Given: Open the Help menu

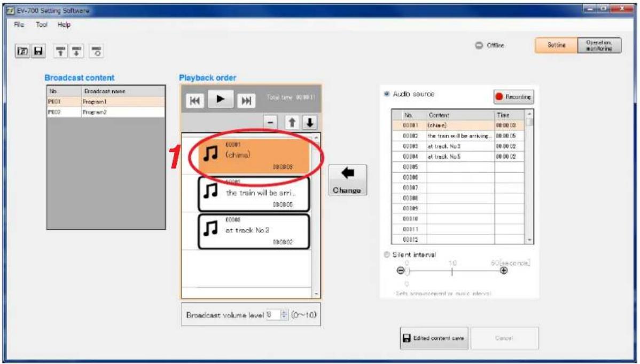Looking at the screenshot, I should coord(64,25).
